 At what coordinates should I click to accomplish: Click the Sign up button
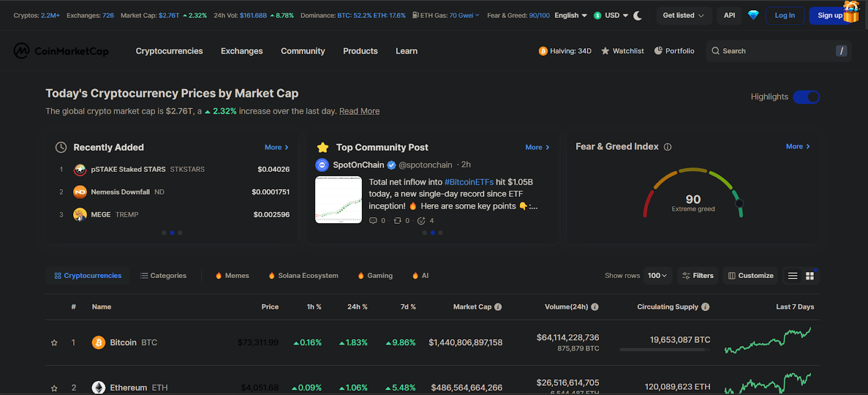(x=830, y=15)
